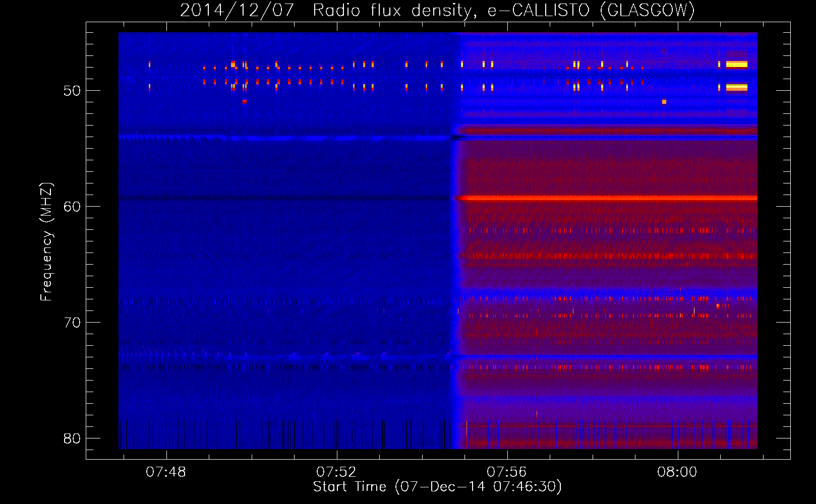Click the 07:48 time tick label

(166, 472)
